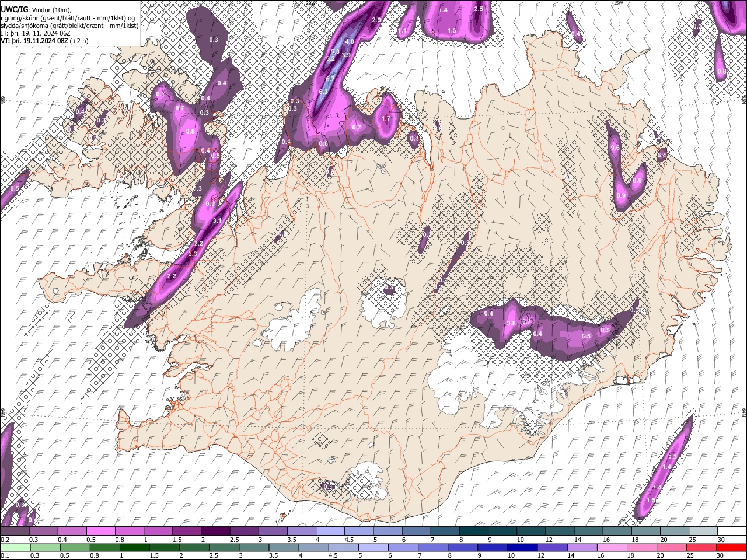Viewport: 747px width, 560px height.
Task: Click the 0.2 label under the purple legend
Action: [x=4, y=540]
